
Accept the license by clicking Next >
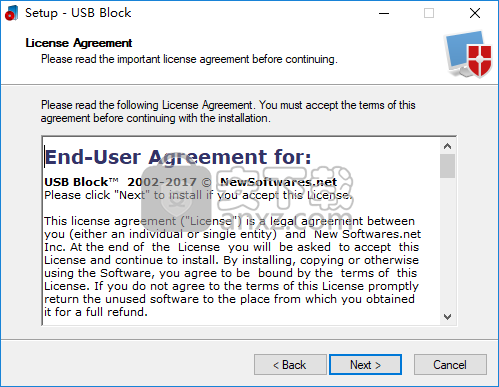[x=365, y=365]
